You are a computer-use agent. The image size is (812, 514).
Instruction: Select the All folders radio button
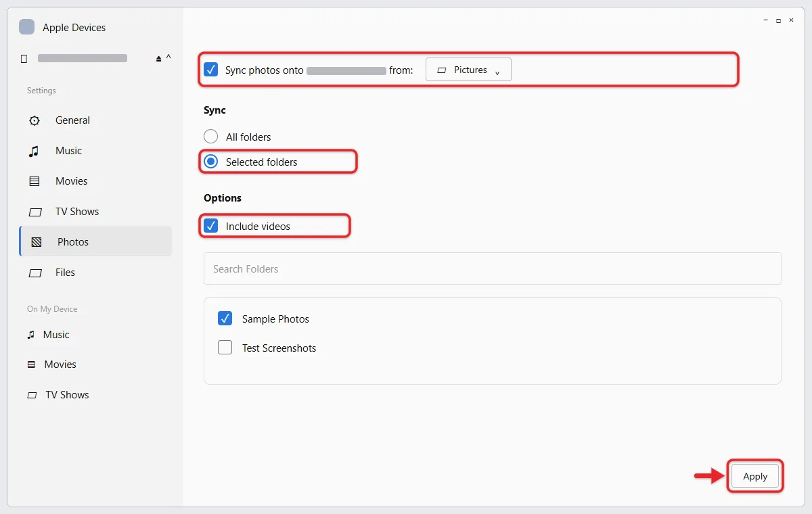click(x=211, y=137)
